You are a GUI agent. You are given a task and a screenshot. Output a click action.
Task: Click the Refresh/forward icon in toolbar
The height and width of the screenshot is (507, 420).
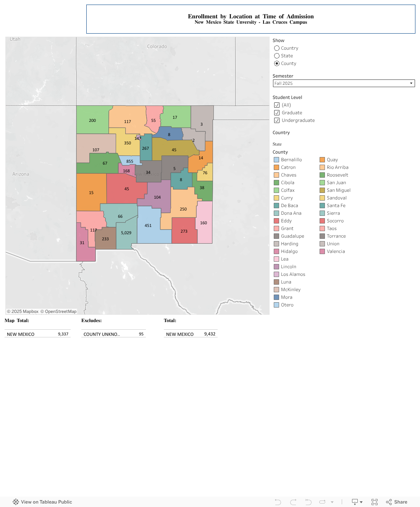322,502
